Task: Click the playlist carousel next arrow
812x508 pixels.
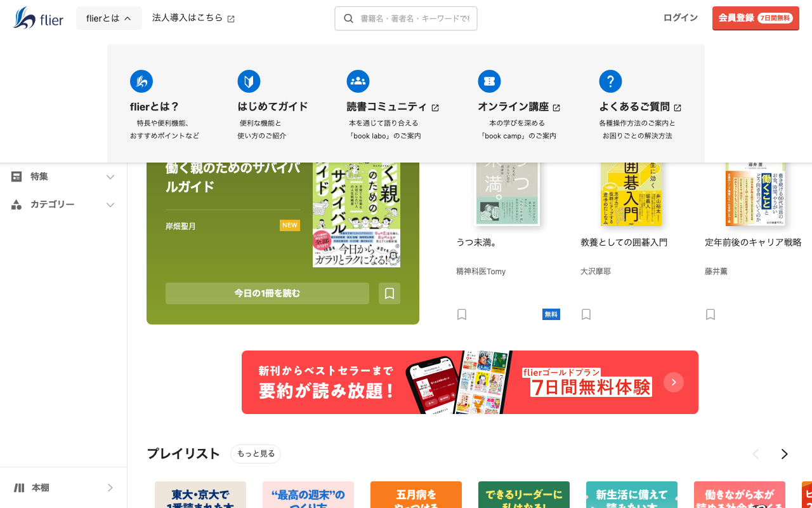Action: [x=785, y=454]
